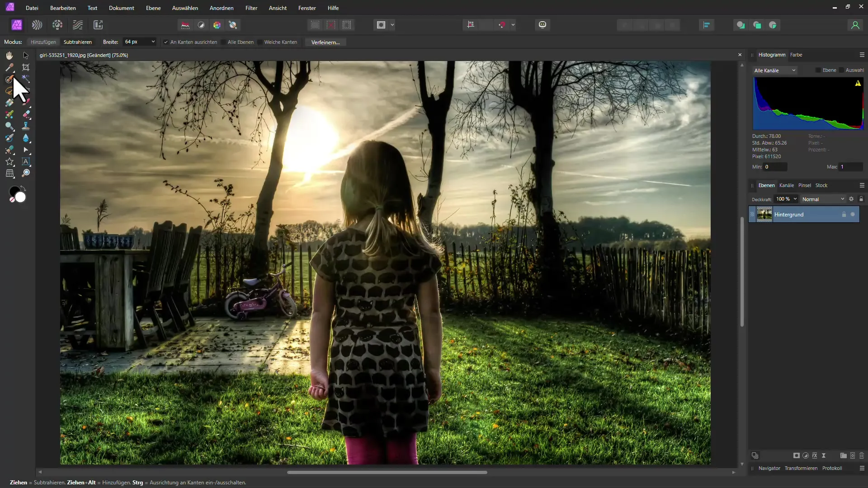Select the Flood Select magic wand tool
868x488 pixels.
[x=26, y=79]
